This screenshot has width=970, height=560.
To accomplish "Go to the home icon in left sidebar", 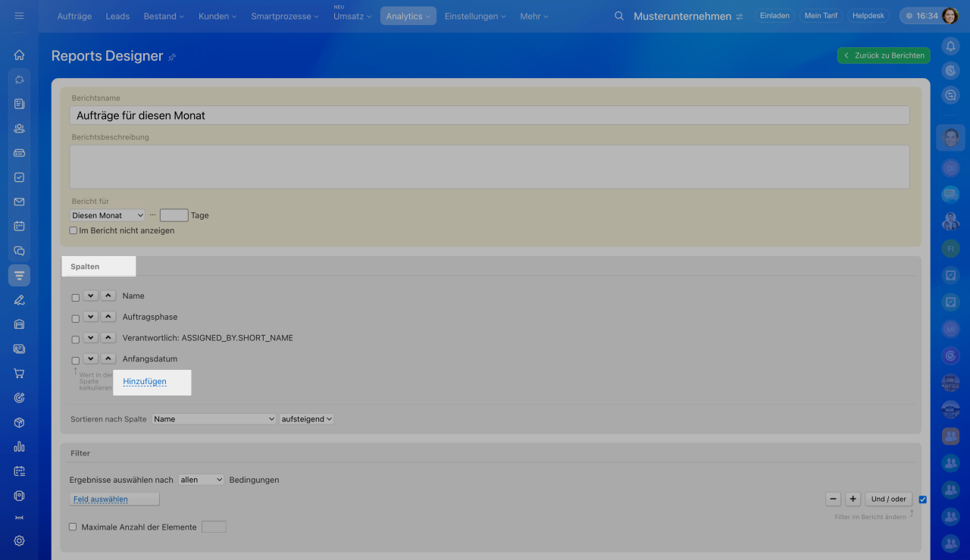I will click(19, 55).
